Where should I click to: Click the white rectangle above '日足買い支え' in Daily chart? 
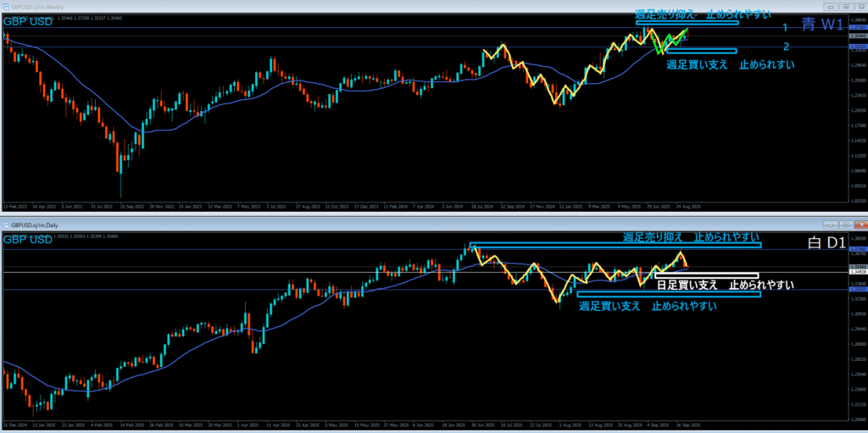click(706, 275)
